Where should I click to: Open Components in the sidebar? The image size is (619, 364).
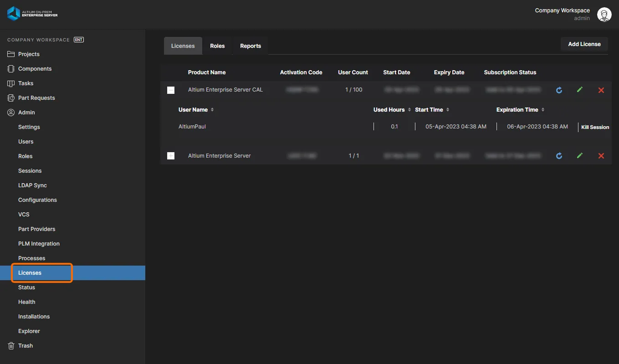pyautogui.click(x=35, y=69)
